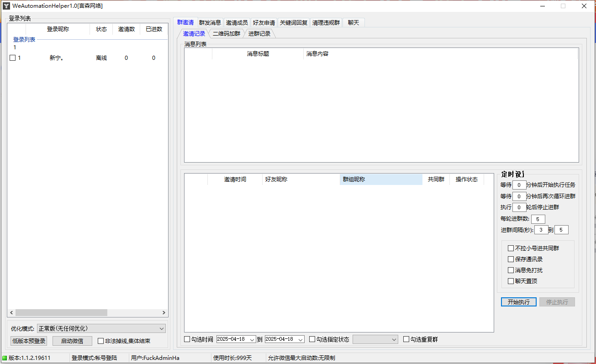Tick the 保存通讯录 option
Image resolution: width=596 pixels, height=364 pixels.
(511, 259)
